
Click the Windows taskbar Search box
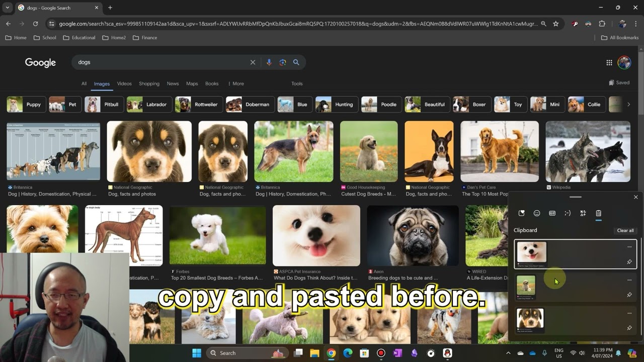pos(248,353)
